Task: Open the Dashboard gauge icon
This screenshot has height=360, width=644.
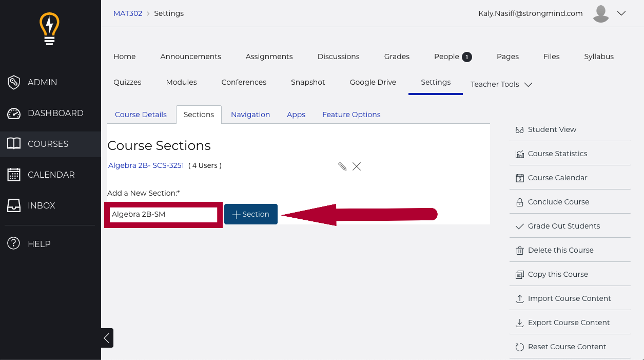Action: pyautogui.click(x=14, y=113)
